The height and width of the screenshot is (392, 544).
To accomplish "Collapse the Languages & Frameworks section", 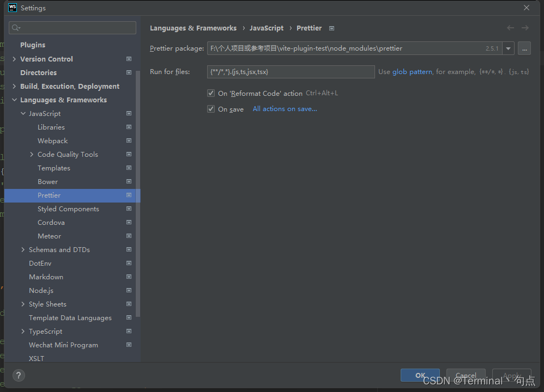I will (x=14, y=100).
